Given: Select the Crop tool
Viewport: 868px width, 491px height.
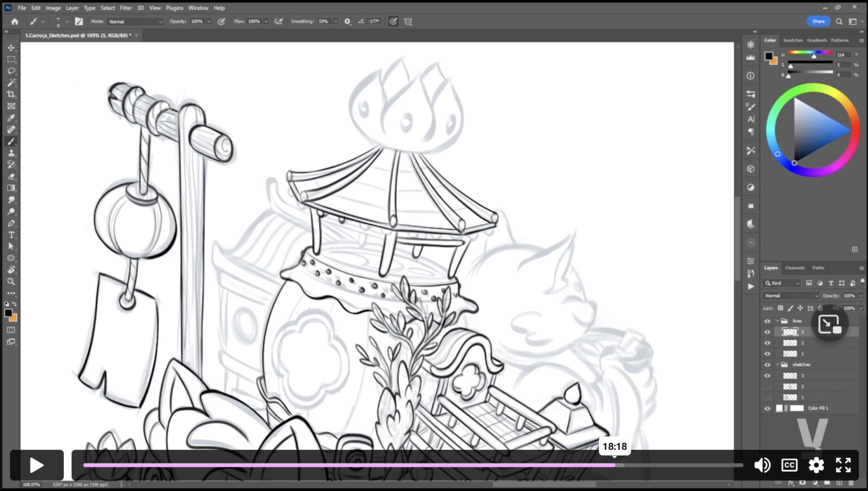Looking at the screenshot, I should (x=11, y=94).
